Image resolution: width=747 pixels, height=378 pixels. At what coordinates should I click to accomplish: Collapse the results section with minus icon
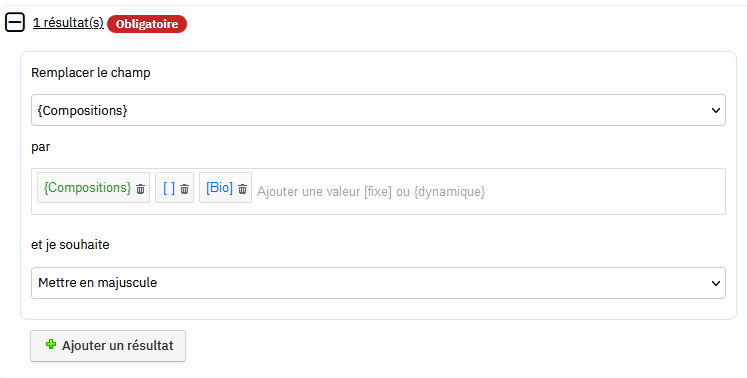tap(15, 22)
